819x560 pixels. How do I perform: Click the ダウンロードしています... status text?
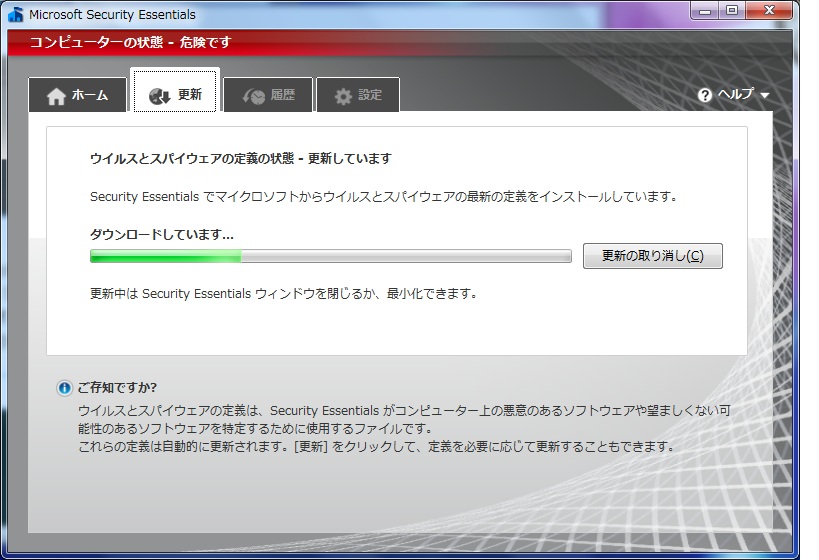162,235
